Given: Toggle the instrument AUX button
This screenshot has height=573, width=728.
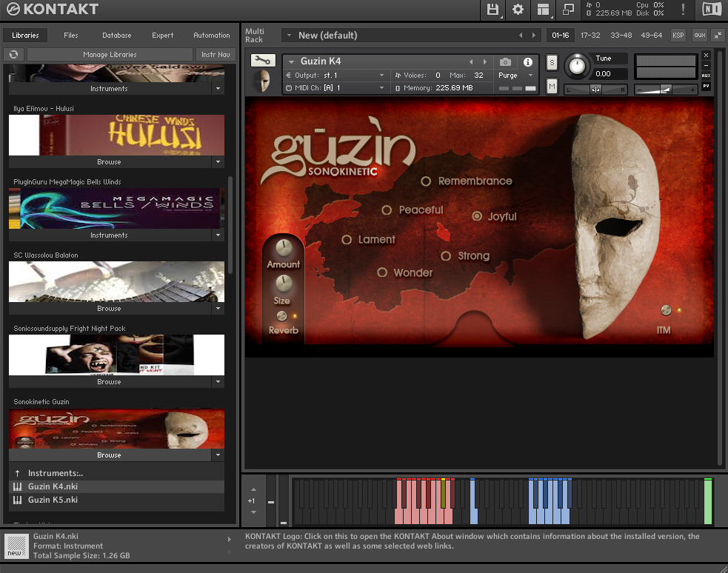Looking at the screenshot, I should [707, 76].
